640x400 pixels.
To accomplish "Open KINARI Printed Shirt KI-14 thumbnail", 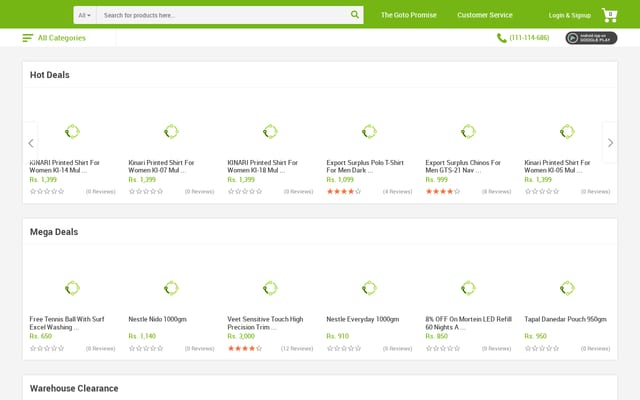I will point(72,131).
